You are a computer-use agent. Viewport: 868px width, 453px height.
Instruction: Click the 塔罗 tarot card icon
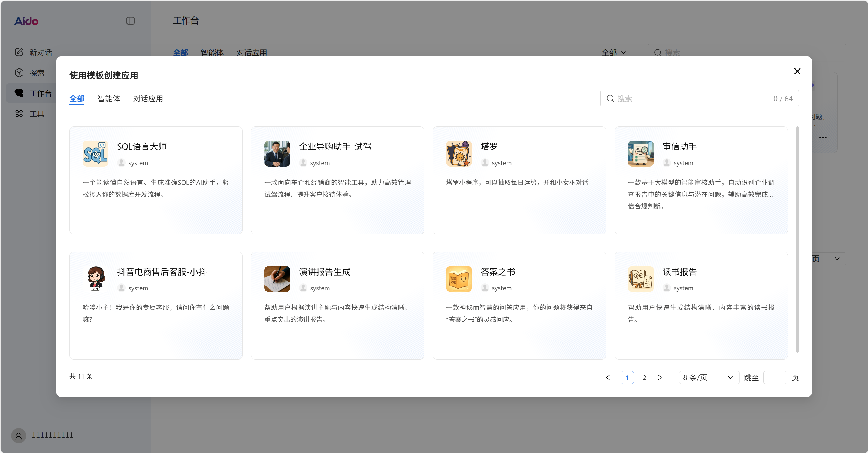tap(459, 153)
